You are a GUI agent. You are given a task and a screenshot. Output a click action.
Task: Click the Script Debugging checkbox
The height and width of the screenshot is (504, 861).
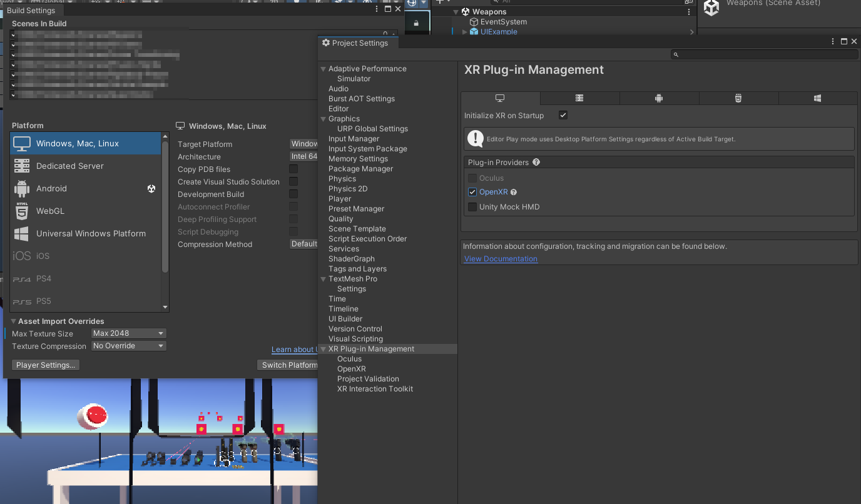tap(293, 232)
